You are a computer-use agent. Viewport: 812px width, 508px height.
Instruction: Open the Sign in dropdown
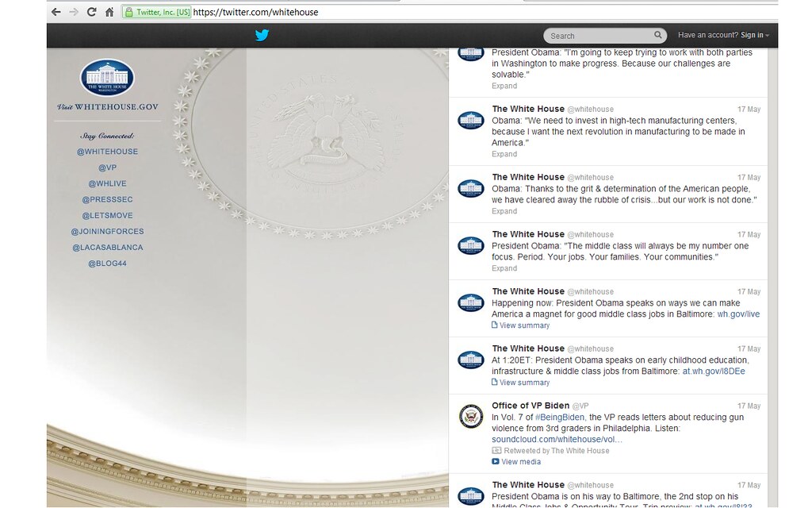[x=755, y=35]
